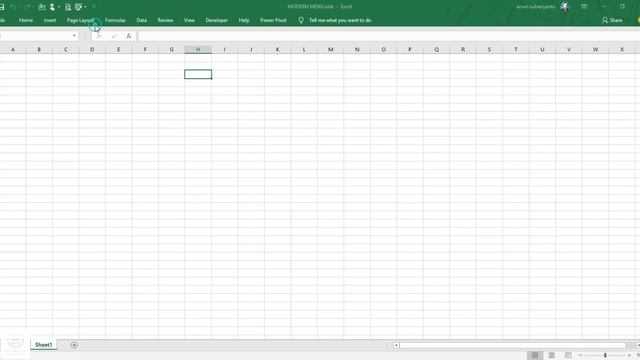Click the zoom in plus button
Image resolution: width=640 pixels, height=360 pixels.
[x=629, y=356]
